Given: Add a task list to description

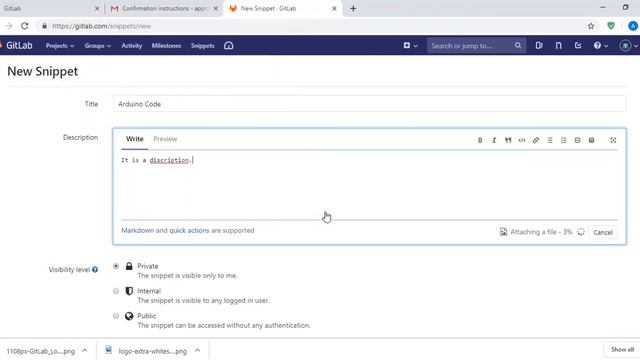Looking at the screenshot, I should [x=577, y=140].
